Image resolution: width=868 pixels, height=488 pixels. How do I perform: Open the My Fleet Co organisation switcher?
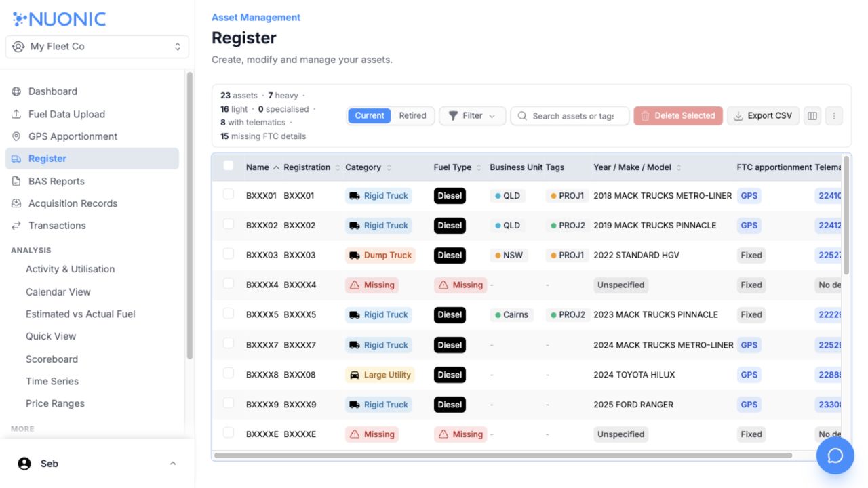97,47
